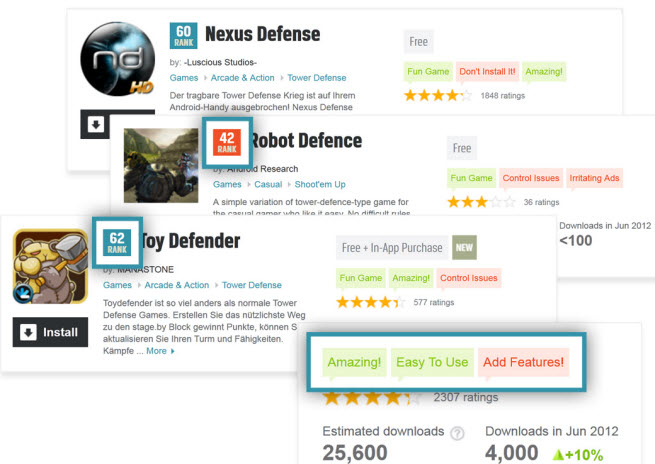Image resolution: width=655 pixels, height=464 pixels.
Task: Open Games category under Robot Defence
Action: pos(227,184)
